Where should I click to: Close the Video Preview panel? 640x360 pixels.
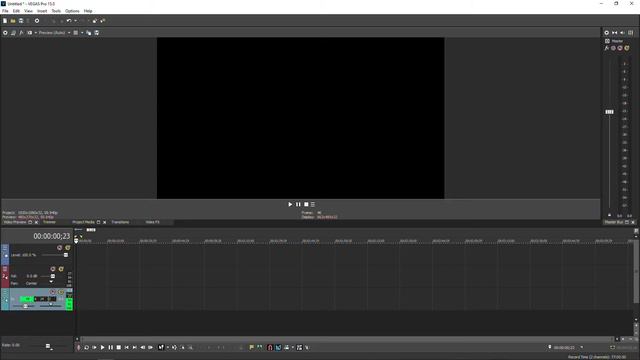[x=36, y=222]
